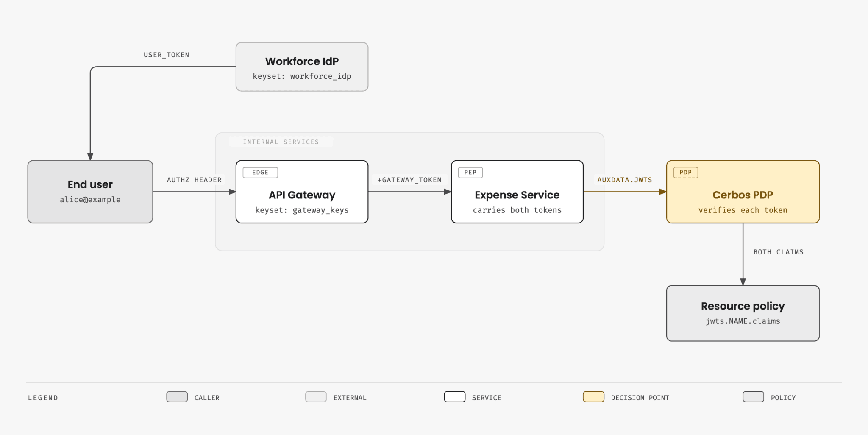Click the SERVICE legend label
Screen dimensions: 868x435
click(x=487, y=398)
